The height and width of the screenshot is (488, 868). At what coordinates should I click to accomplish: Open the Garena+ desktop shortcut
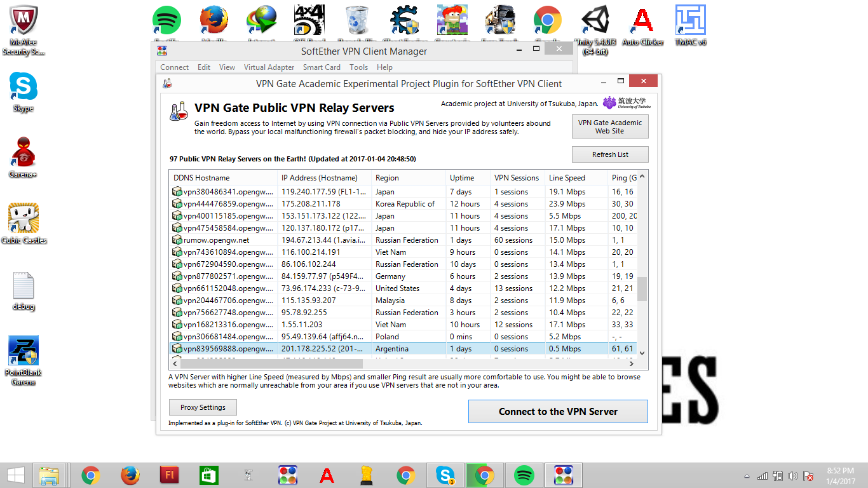pyautogui.click(x=23, y=158)
